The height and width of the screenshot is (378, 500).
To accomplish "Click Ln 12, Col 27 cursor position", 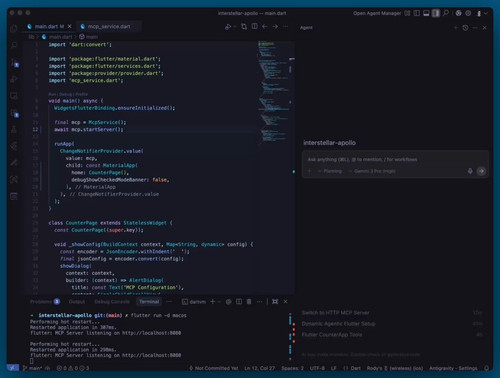I will pyautogui.click(x=260, y=368).
